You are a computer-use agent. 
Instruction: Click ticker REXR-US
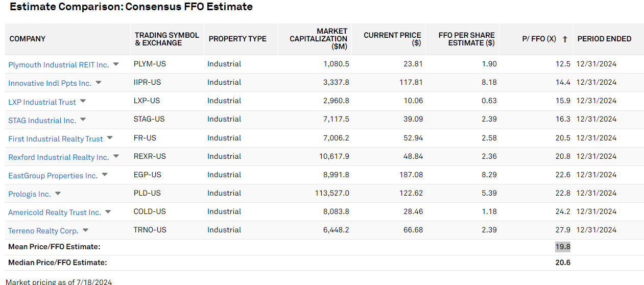tap(150, 156)
